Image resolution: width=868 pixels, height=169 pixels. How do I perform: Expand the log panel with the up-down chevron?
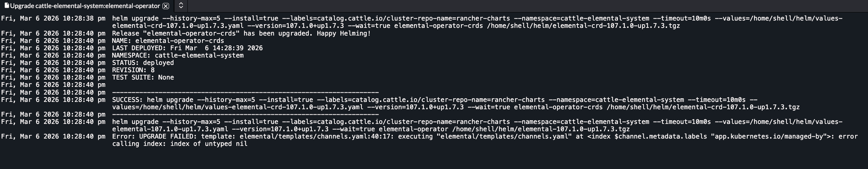click(x=181, y=6)
